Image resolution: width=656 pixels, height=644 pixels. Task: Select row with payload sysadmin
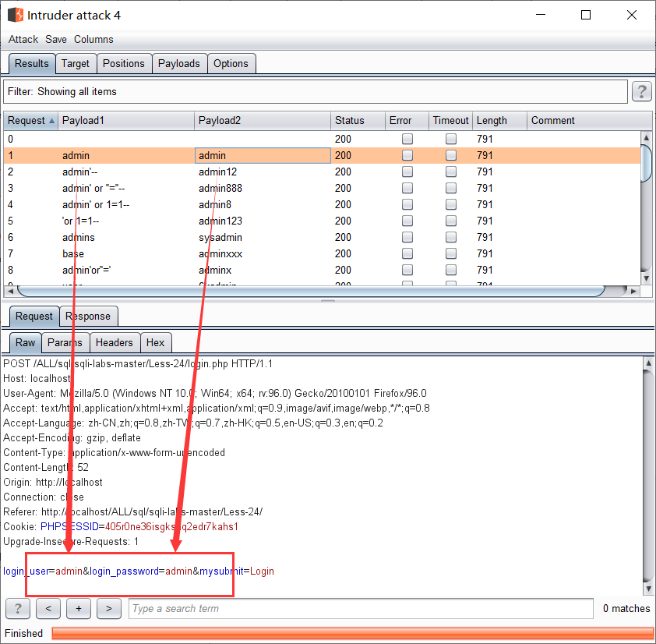[x=322, y=237]
